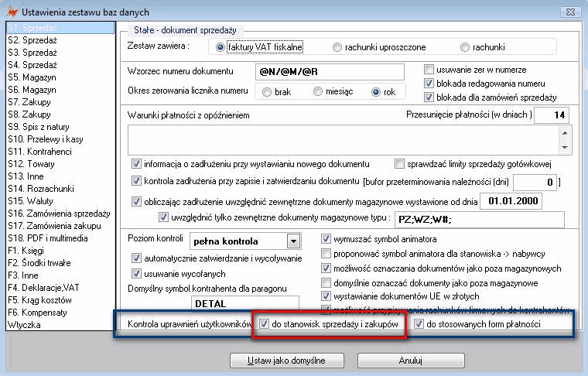This screenshot has width=588, height=376.
Task: Toggle 'możliwość oznaczania dokumentów' checkbox
Action: 326,268
